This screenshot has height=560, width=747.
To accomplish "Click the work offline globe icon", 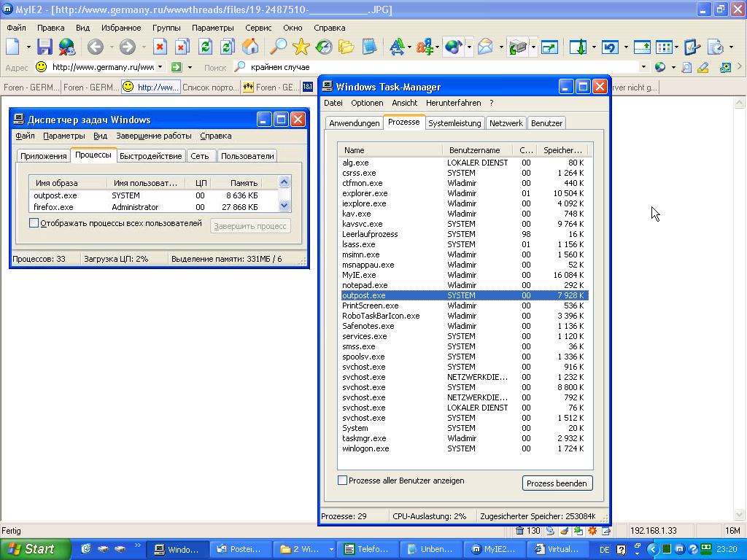I will (66, 47).
